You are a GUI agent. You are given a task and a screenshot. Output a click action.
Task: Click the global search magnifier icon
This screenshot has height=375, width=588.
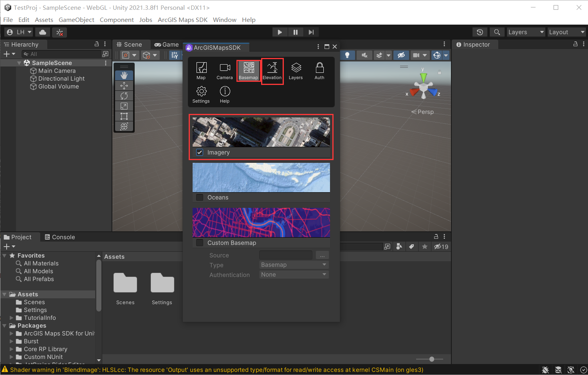pos(497,32)
